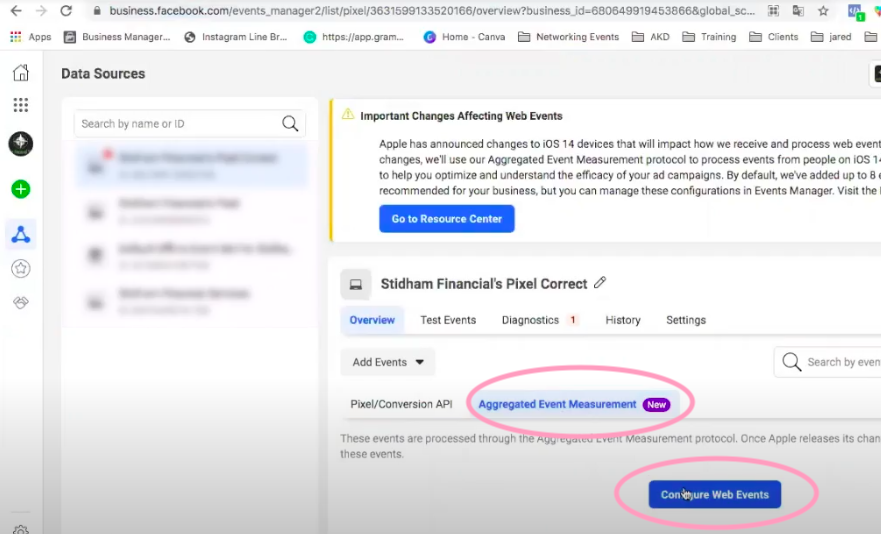Open Training bookmark folder
This screenshot has width=881, height=534.
point(709,37)
